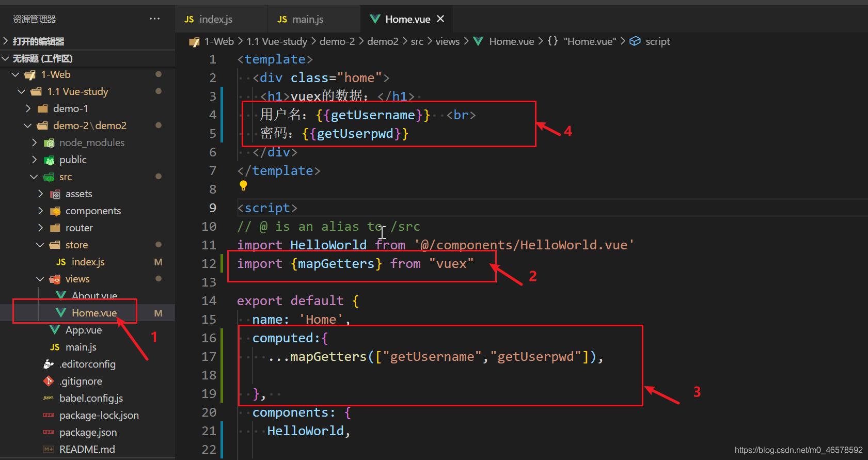Expand the 打开的编辑器 section
This screenshot has height=460, width=868.
(x=6, y=41)
